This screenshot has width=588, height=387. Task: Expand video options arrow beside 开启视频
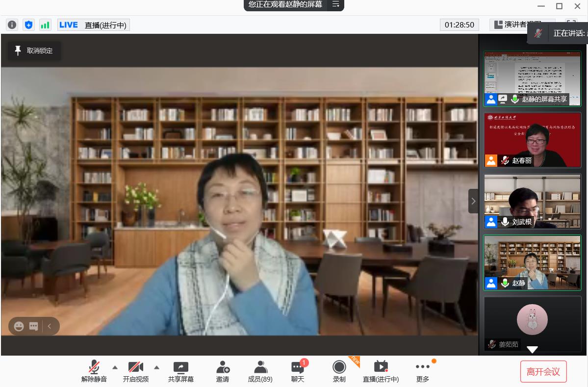coord(157,367)
